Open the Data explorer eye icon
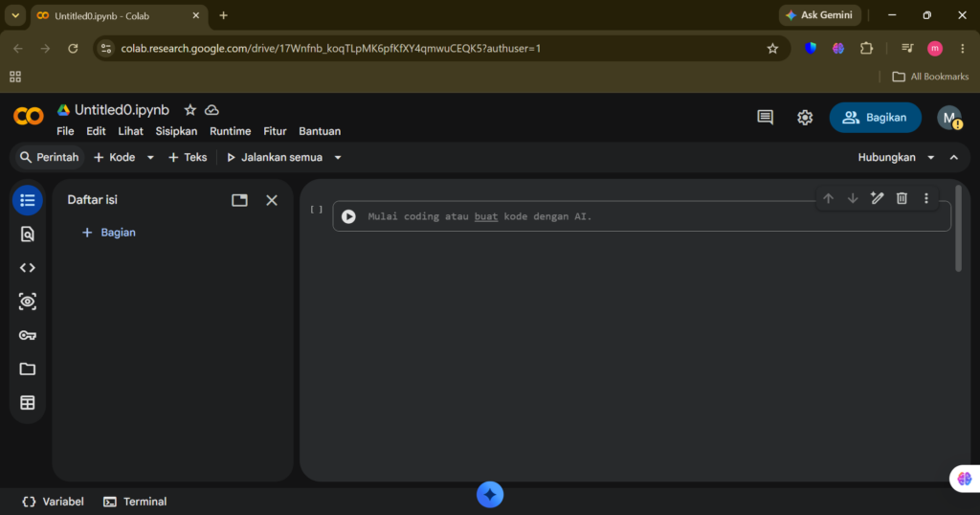The width and height of the screenshot is (980, 515). [x=28, y=302]
